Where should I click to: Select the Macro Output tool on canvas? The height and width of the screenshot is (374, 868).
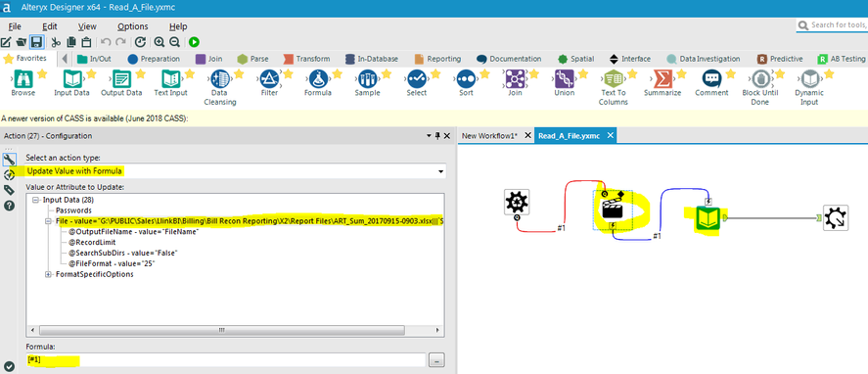point(835,217)
